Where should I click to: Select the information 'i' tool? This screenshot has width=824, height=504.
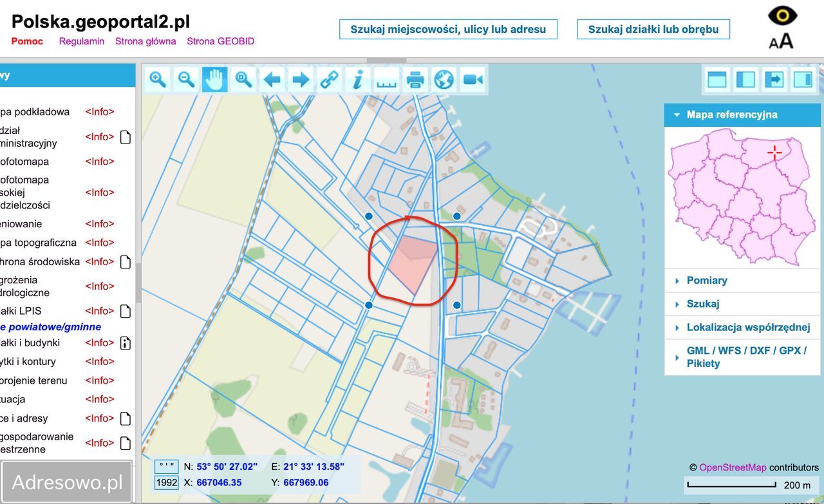358,79
